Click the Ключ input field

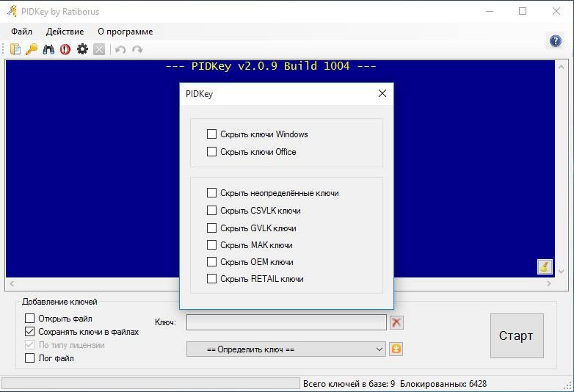pos(286,322)
